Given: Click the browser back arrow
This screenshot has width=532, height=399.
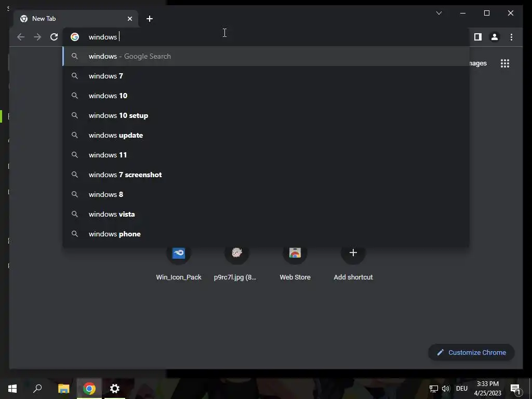Looking at the screenshot, I should click(21, 37).
